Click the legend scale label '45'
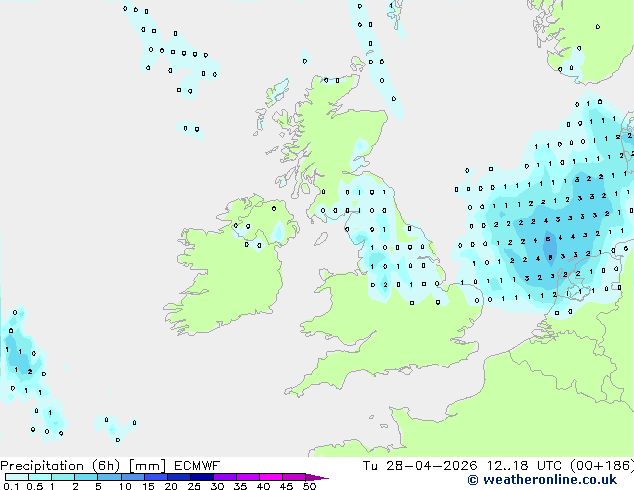This screenshot has width=634, height=490. 287,486
